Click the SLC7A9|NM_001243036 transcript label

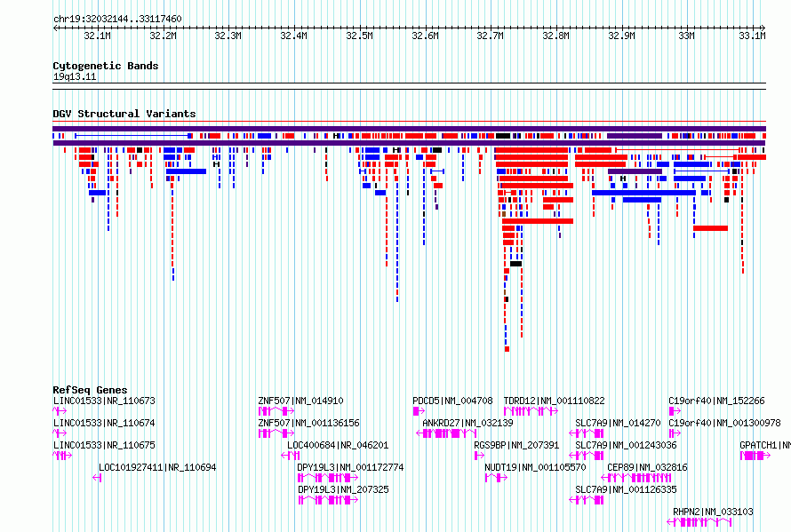tap(626, 445)
